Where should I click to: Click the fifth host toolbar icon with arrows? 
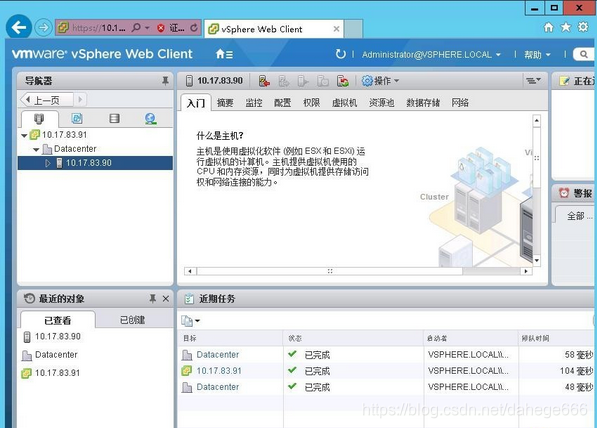[x=343, y=81]
